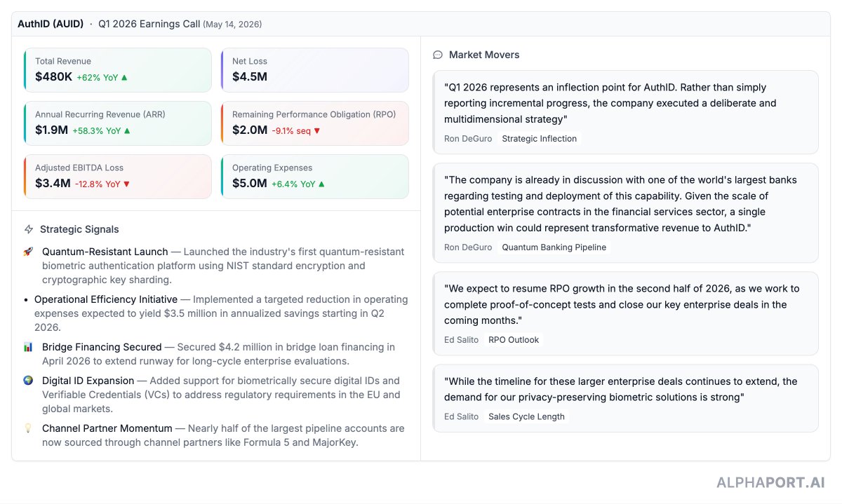Screen dimensions: 842x504
Task: Click the bar chart icon beside Bridge Financing Secured
Action: click(28, 347)
